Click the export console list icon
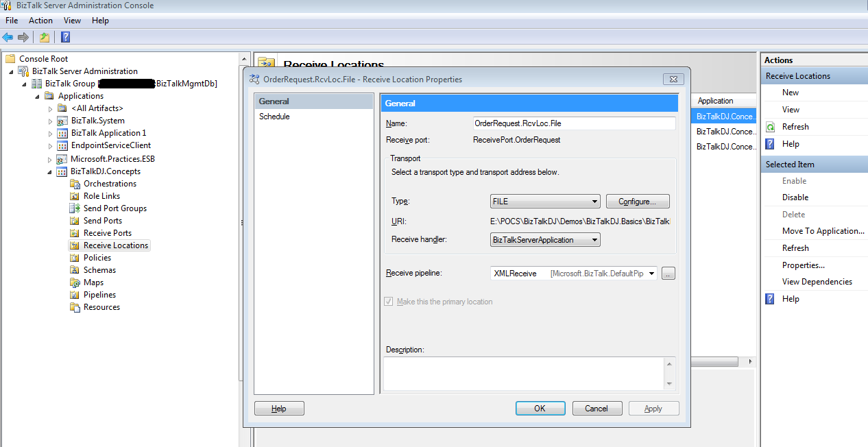Screen dimensions: 868x447 coord(45,37)
